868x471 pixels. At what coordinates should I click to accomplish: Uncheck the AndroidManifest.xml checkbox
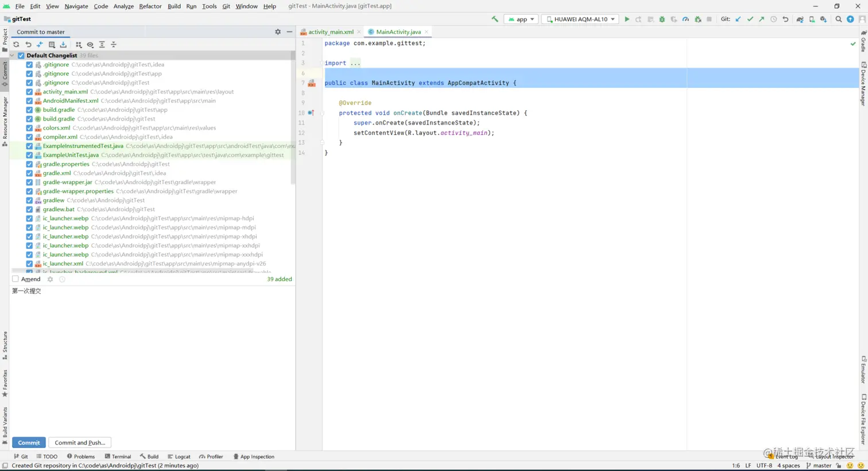coord(29,101)
